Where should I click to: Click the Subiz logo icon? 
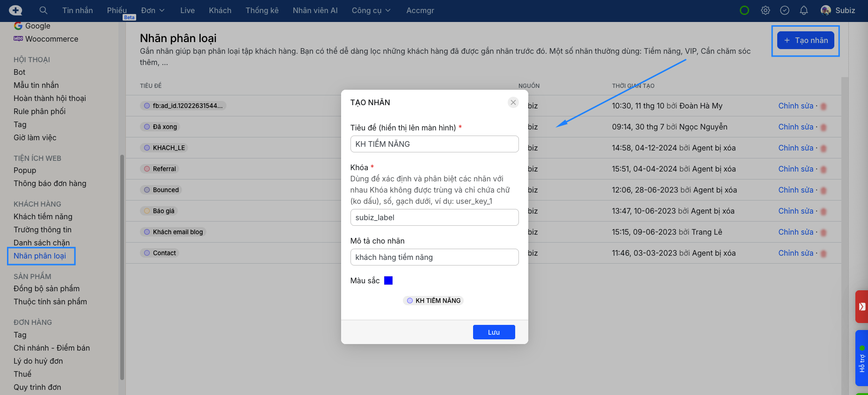point(15,10)
